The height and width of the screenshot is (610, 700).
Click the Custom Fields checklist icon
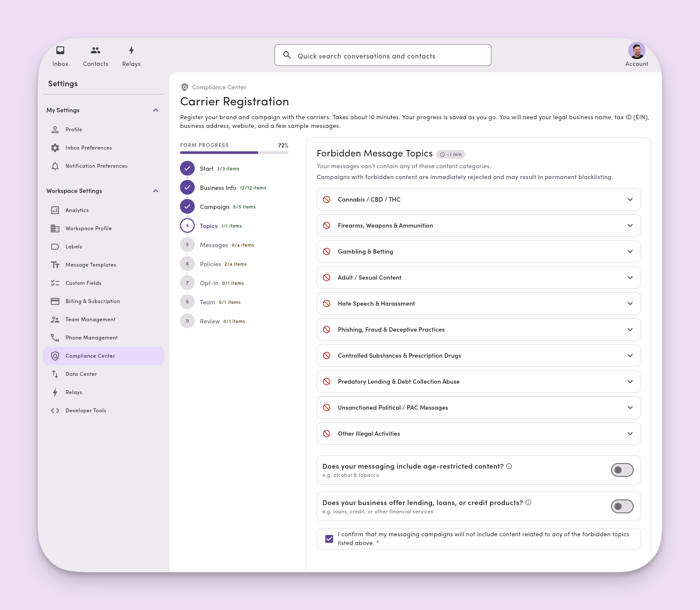(x=55, y=283)
